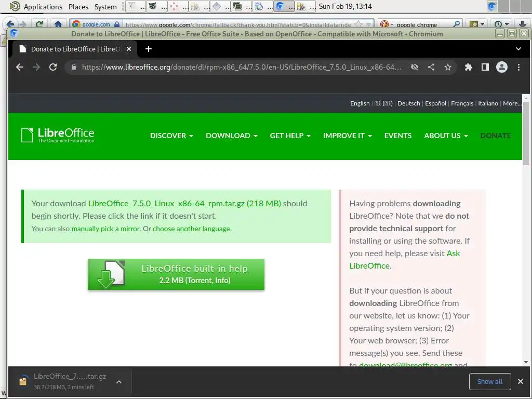The height and width of the screenshot is (399, 532).
Task: Switch language to Italiano
Action: tap(488, 103)
